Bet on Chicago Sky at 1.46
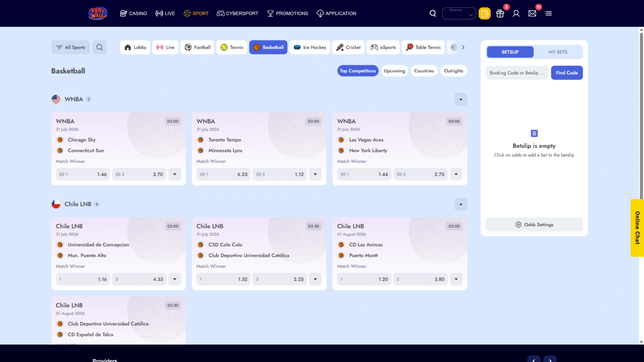This screenshot has height=362, width=644. pos(83,174)
